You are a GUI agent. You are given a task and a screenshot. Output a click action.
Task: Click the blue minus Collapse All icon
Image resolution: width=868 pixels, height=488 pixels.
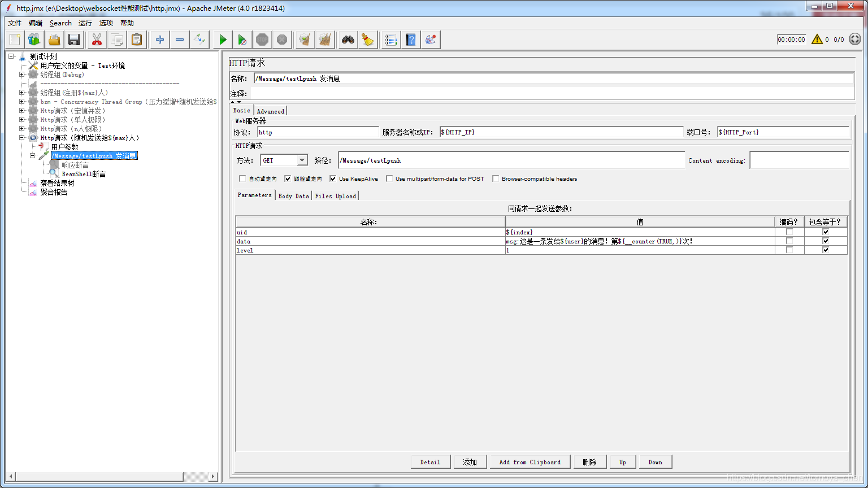coord(180,40)
